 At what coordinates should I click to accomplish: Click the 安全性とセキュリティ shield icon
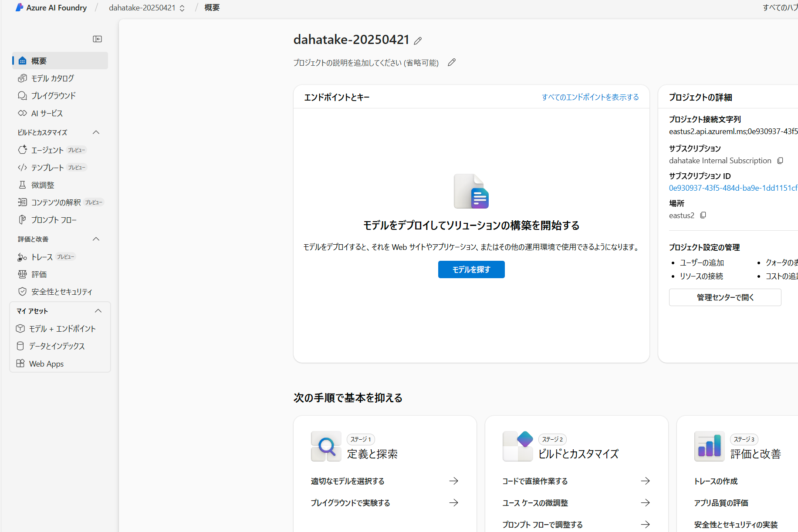23,292
